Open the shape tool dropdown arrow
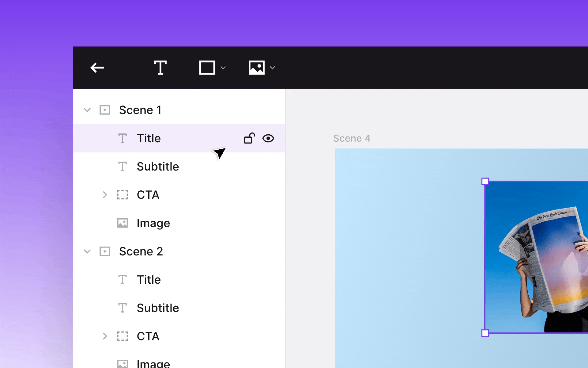Image resolution: width=588 pixels, height=368 pixels. click(223, 68)
